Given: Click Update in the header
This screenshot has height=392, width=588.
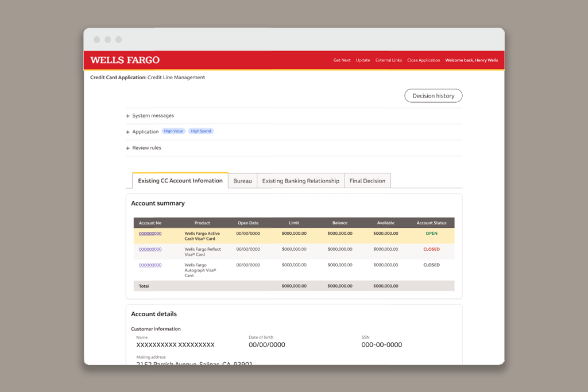Looking at the screenshot, I should pos(363,60).
